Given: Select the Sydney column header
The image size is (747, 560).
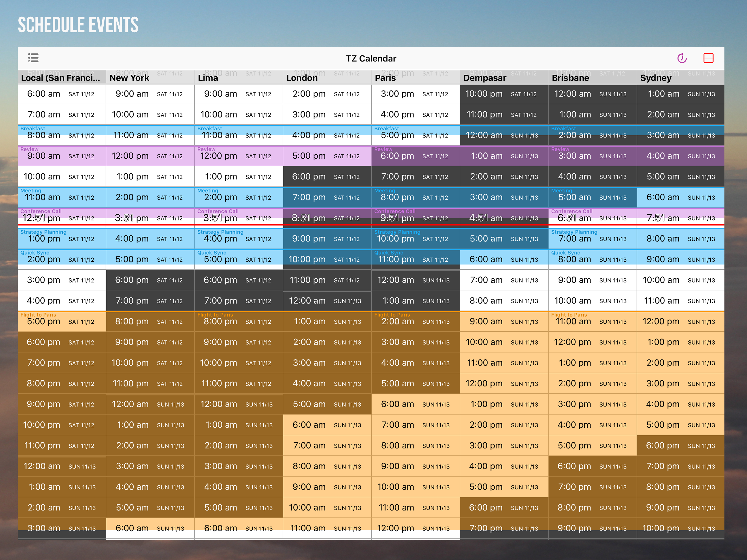Looking at the screenshot, I should point(656,78).
